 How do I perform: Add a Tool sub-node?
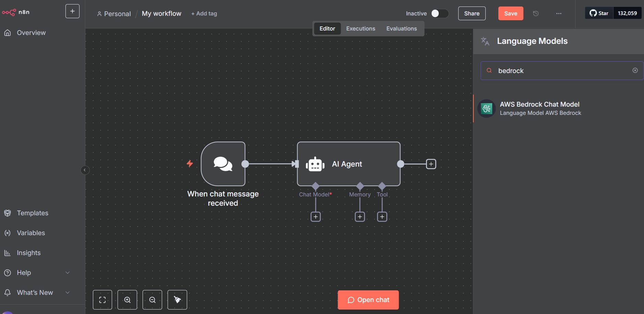pos(382,217)
